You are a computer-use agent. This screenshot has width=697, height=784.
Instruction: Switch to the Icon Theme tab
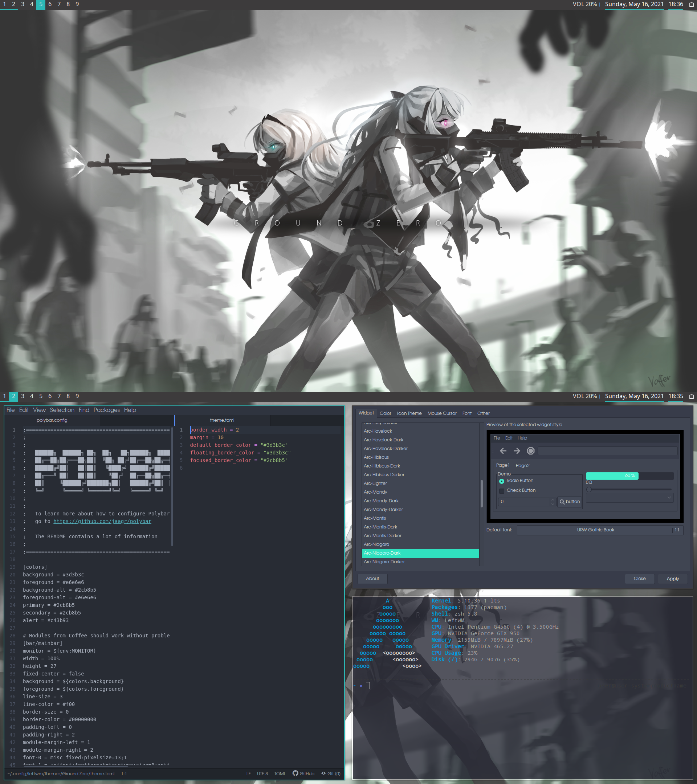(409, 413)
